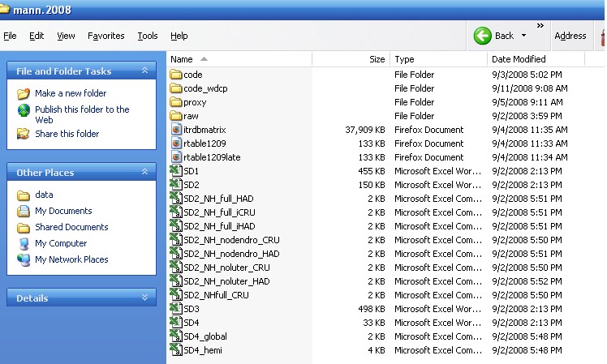Select the SD4 Excel workbook icon
Screen dimensions: 607x364
(x=176, y=323)
